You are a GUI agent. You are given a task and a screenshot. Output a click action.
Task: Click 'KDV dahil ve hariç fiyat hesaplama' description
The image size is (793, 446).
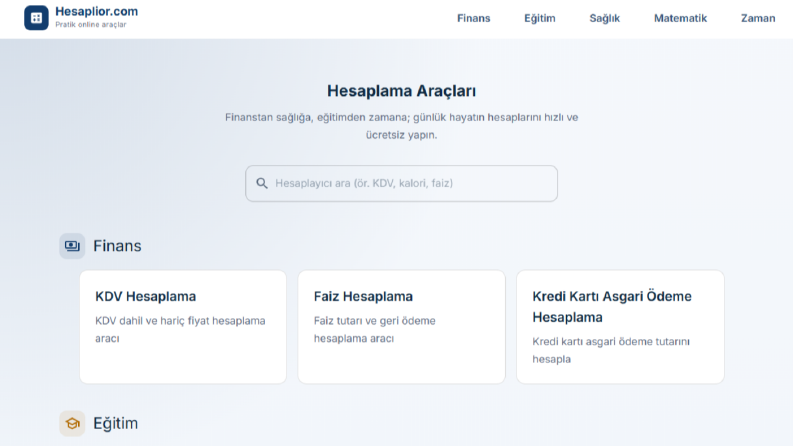180,321
